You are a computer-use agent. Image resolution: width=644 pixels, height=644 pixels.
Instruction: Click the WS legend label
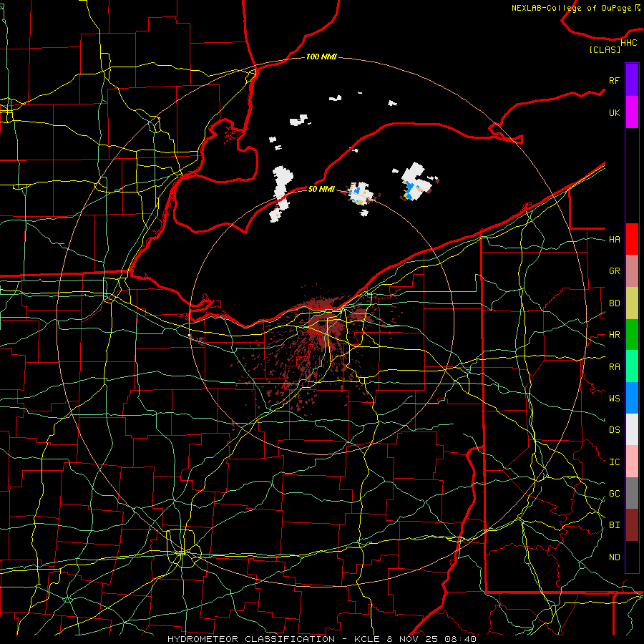pos(614,398)
